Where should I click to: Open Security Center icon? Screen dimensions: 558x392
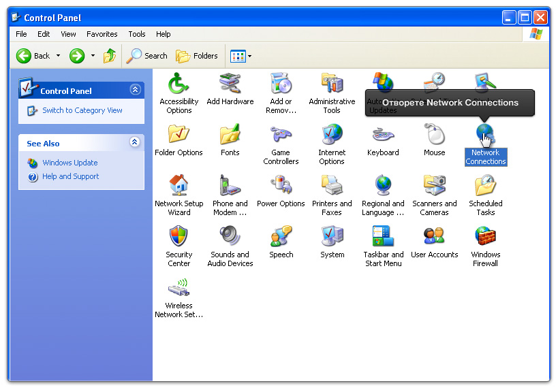(x=179, y=237)
